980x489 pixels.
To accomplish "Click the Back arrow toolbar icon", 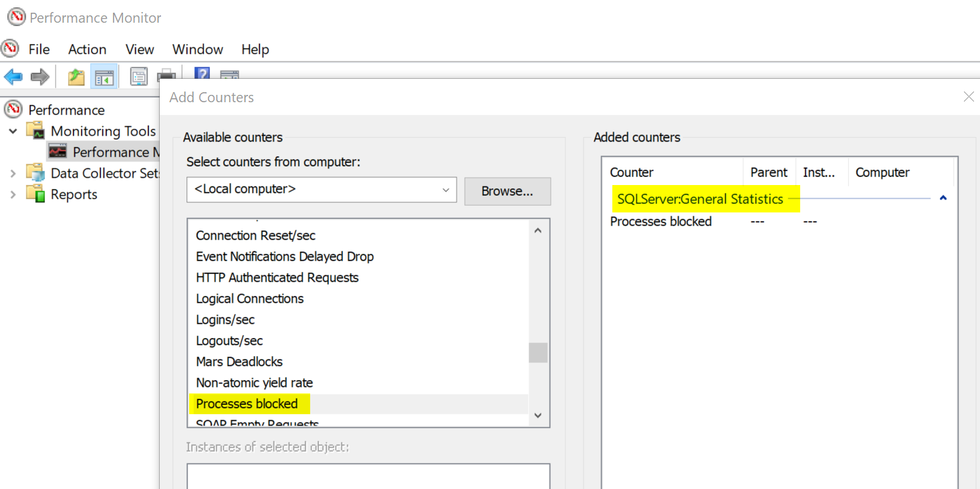I will pyautogui.click(x=13, y=77).
